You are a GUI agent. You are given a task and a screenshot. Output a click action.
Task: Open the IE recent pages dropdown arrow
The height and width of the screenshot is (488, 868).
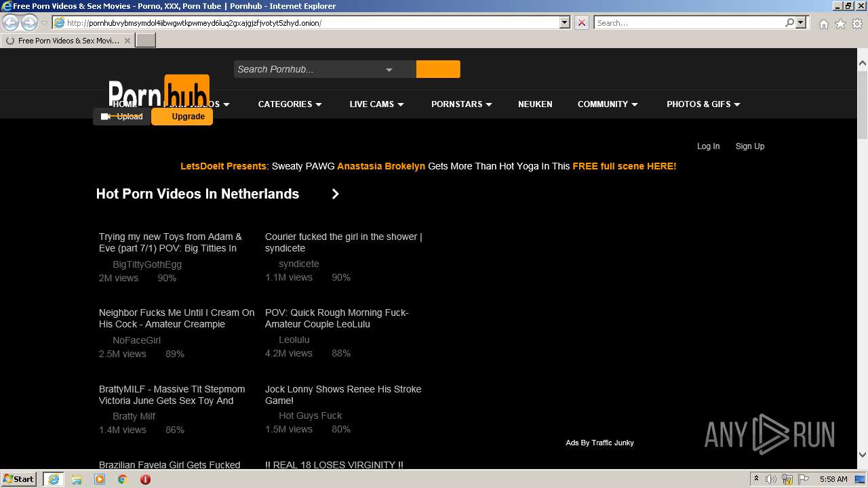tap(44, 23)
